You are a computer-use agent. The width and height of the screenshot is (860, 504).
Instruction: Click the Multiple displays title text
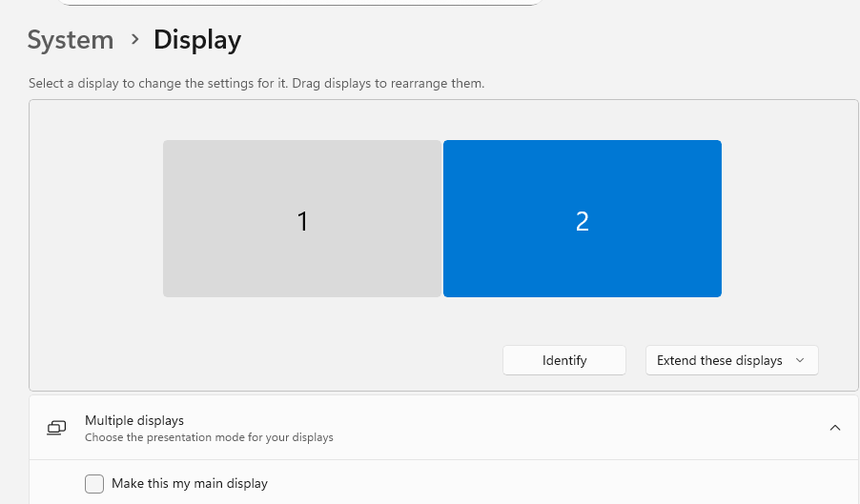click(134, 420)
